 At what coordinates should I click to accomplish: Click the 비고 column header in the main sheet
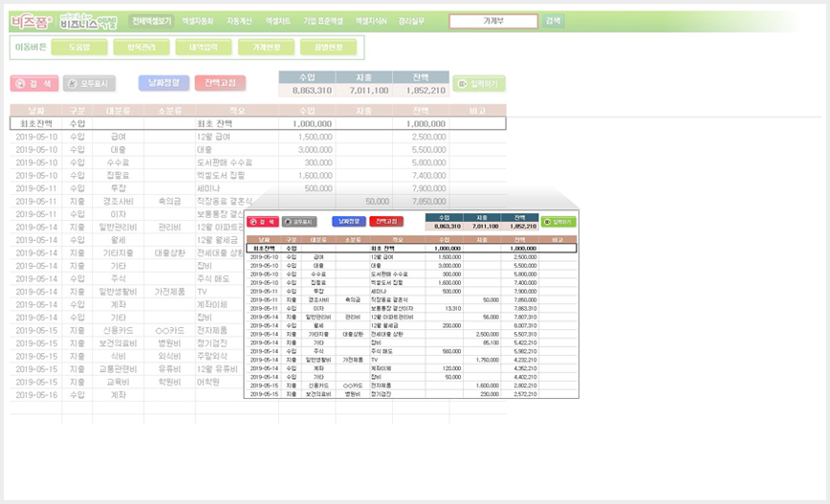pos(477,111)
